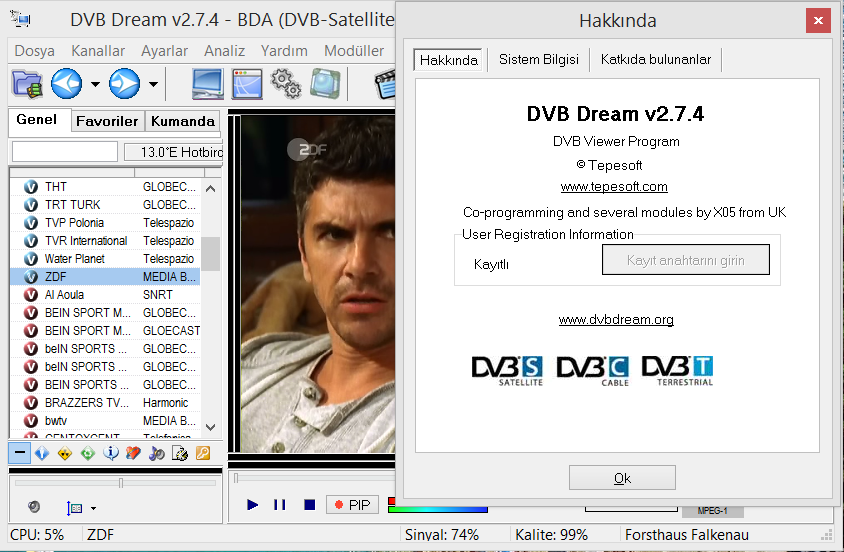
Task: Open the 13.0°E Hotbird satellite dropdown
Action: click(173, 152)
